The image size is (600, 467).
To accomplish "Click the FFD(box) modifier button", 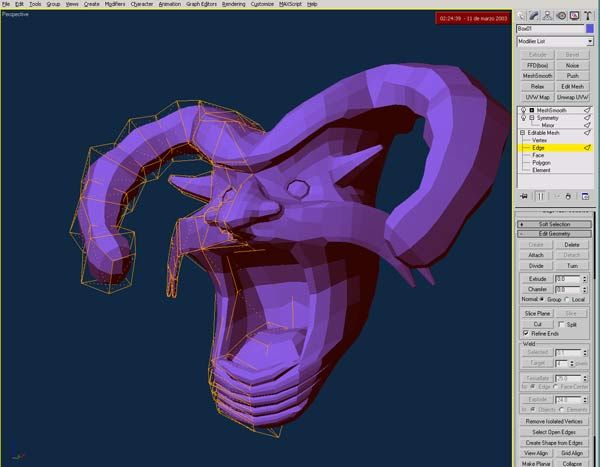I will [x=537, y=65].
